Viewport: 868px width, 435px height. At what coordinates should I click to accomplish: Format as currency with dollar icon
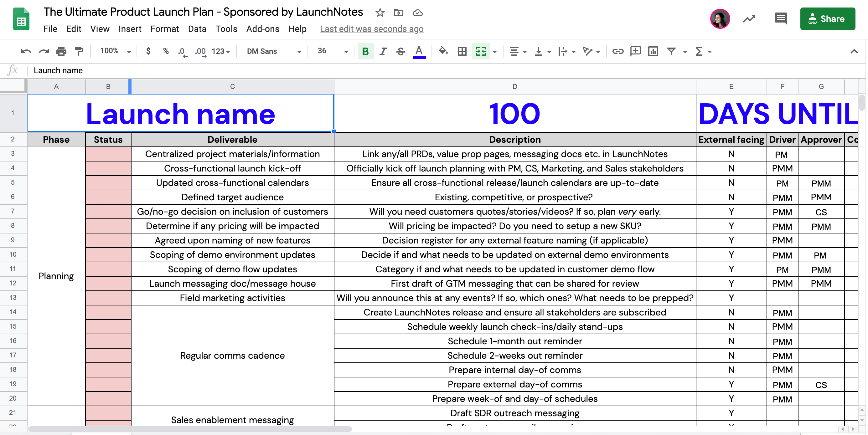(148, 51)
